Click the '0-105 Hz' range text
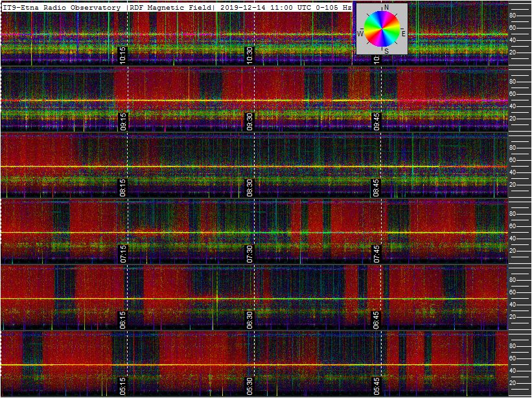 334,8
